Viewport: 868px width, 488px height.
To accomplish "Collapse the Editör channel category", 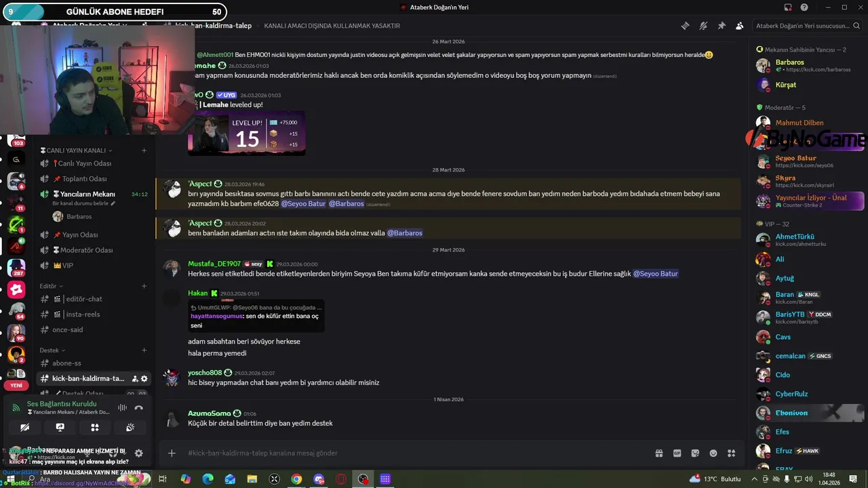I will point(51,286).
